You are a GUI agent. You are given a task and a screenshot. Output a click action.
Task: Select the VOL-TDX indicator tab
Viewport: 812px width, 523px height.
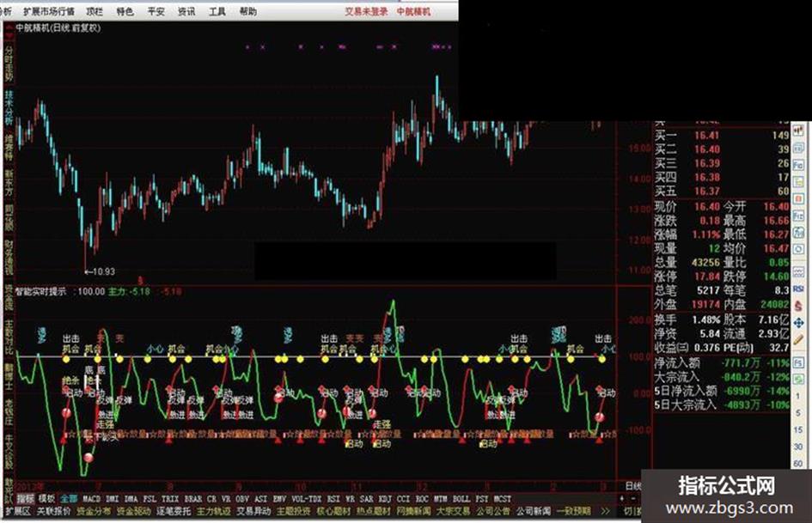pos(307,499)
